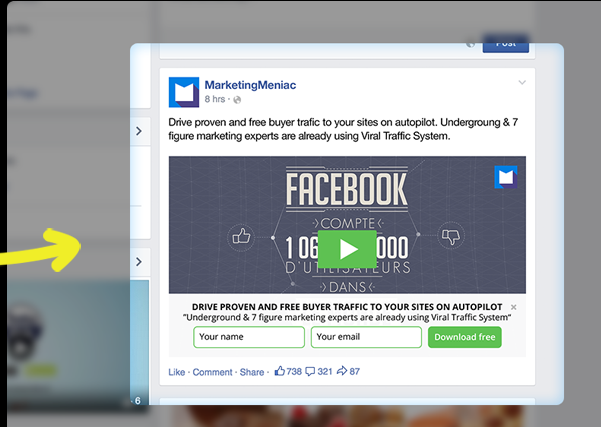The width and height of the screenshot is (601, 427).
Task: Click the public globe audience icon
Action: click(237, 100)
